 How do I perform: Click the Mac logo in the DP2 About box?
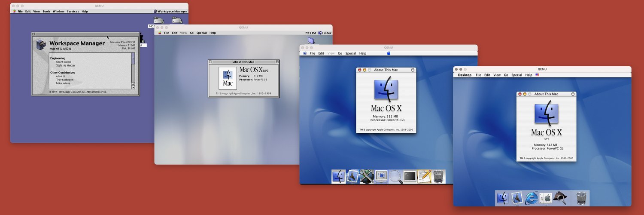[x=228, y=78]
